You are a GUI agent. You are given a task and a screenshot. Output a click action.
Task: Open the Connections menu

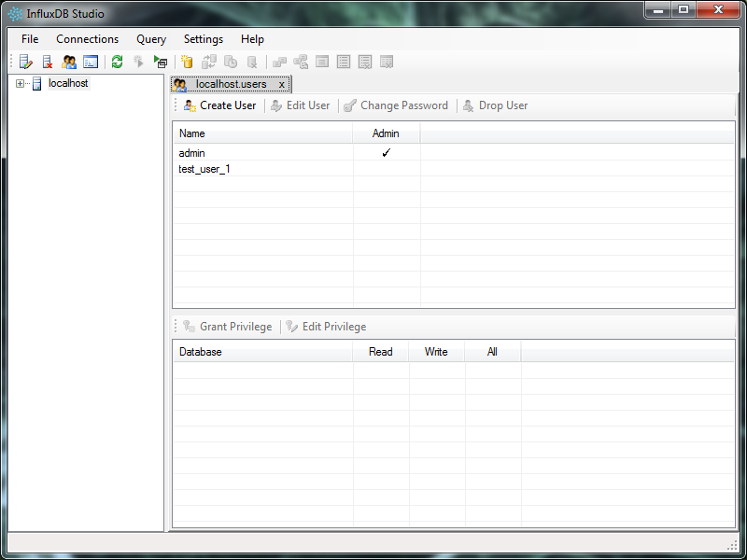(x=87, y=39)
